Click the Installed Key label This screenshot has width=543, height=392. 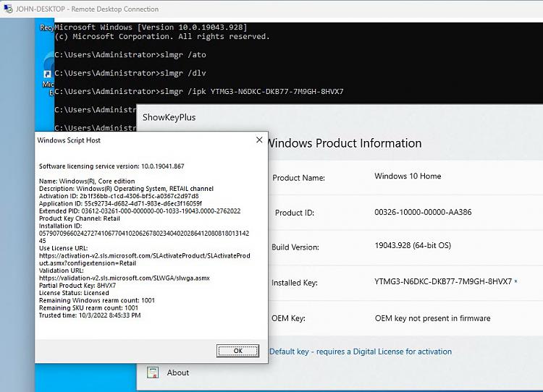[x=295, y=283]
